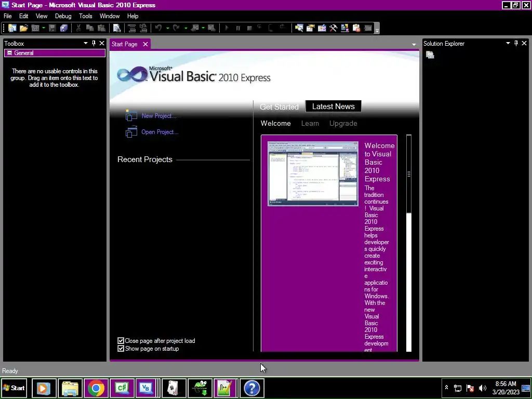532x399 pixels.
Task: Click the Save disk toolbar icon
Action: [x=52, y=28]
